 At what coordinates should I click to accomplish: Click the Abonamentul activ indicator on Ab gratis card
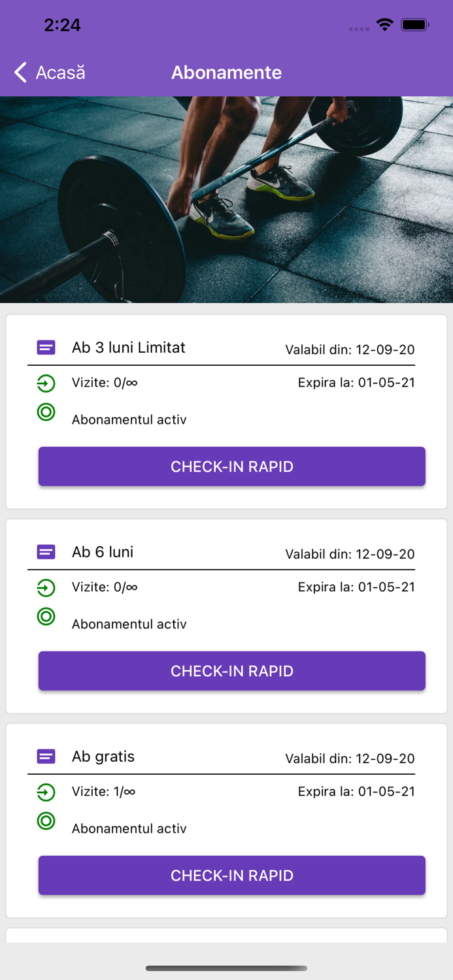(45, 821)
